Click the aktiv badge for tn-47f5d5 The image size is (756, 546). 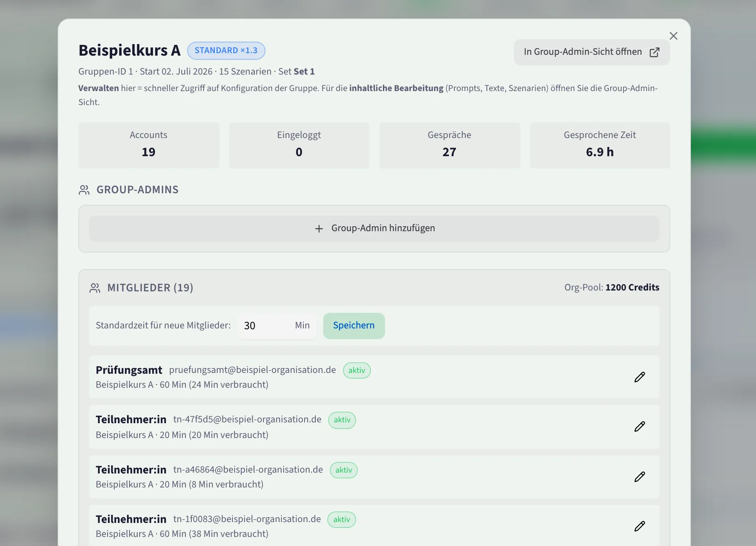(342, 420)
